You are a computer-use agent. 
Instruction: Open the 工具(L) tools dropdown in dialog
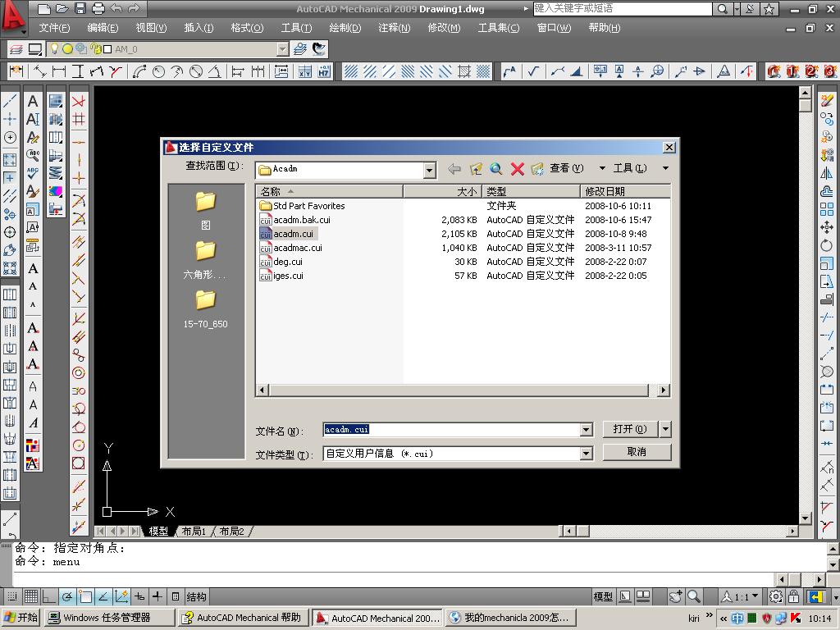[665, 168]
